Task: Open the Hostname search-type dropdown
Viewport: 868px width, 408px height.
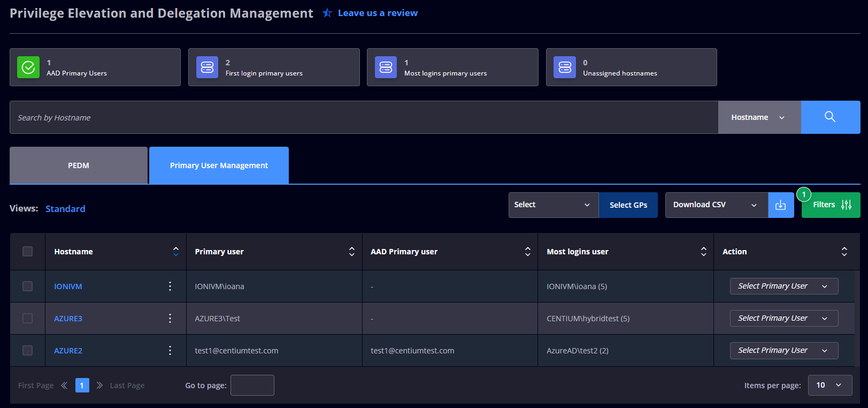Action: pos(759,117)
